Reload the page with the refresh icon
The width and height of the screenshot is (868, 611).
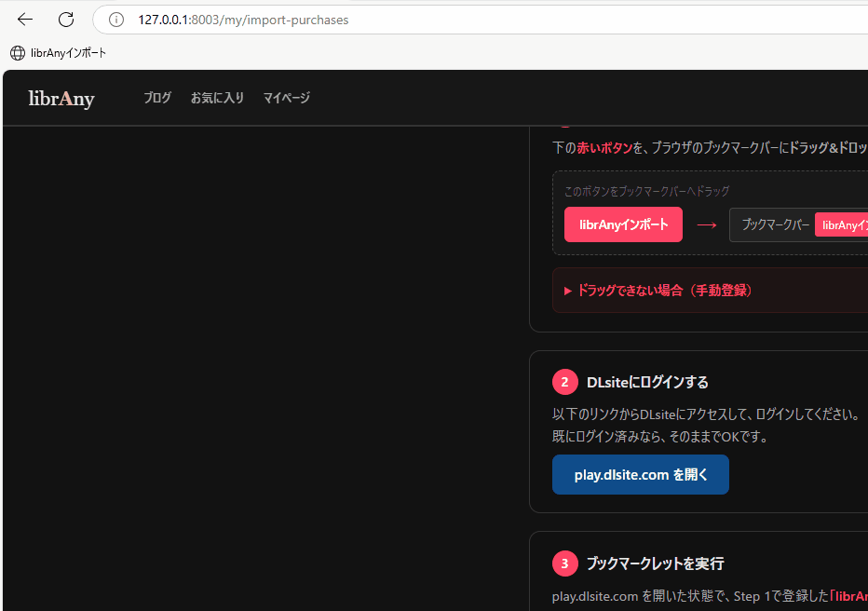pos(65,19)
